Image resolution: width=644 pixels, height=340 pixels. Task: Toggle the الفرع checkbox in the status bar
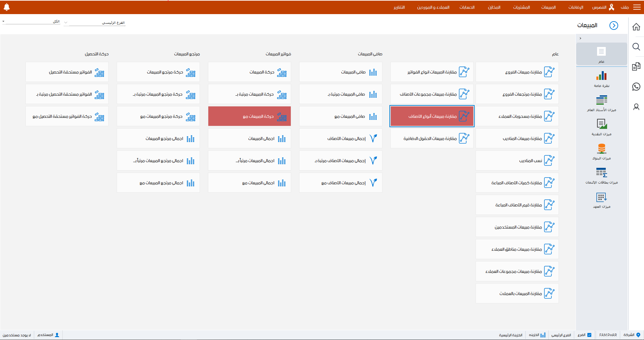tap(589, 335)
